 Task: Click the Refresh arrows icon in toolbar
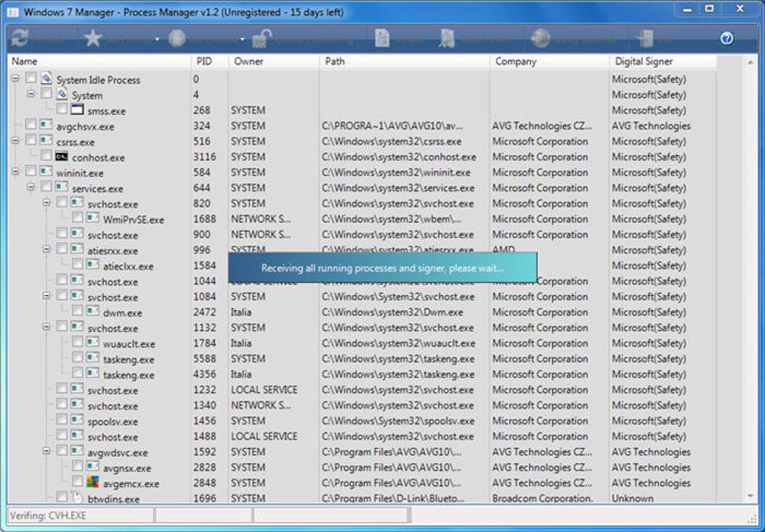point(20,38)
